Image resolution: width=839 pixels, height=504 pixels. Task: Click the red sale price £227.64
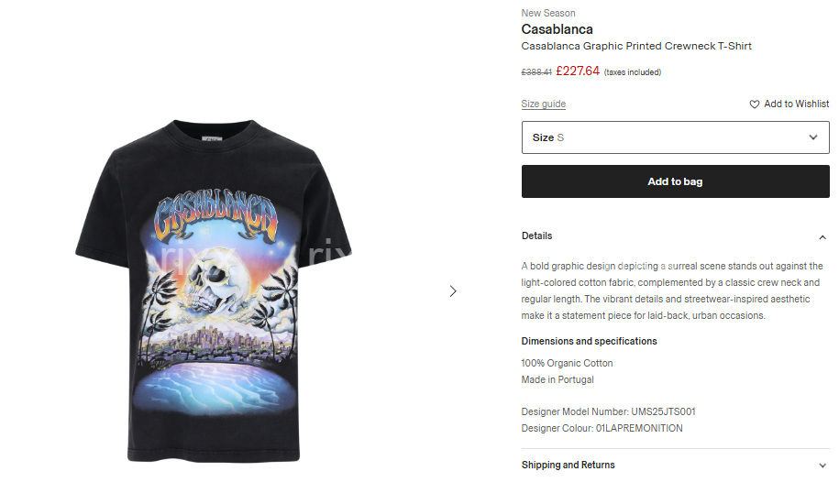click(578, 71)
